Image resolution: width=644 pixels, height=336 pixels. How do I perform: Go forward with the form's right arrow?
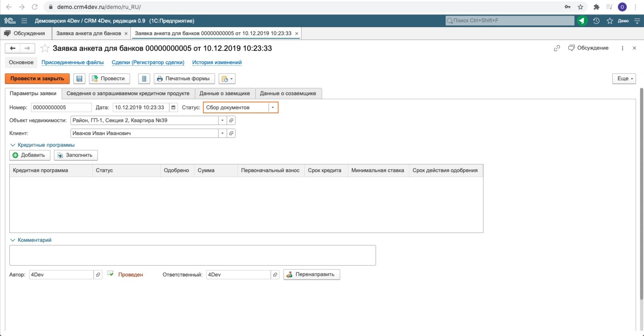coord(27,48)
